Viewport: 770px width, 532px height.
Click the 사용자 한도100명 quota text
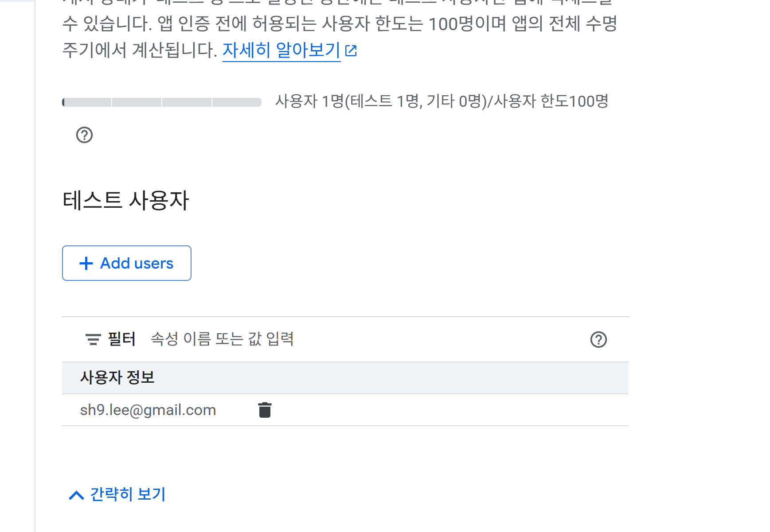pos(551,101)
